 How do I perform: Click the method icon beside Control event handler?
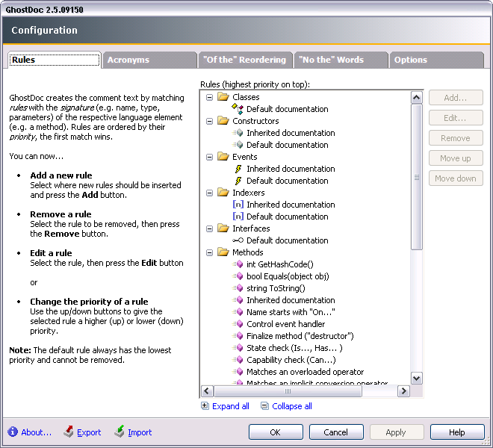click(238, 324)
